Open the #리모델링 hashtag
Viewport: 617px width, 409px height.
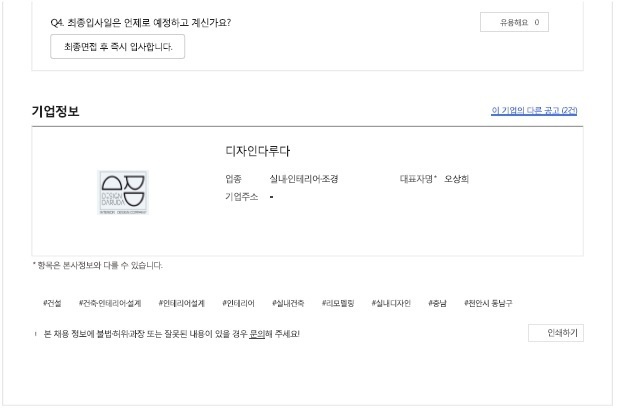[338, 303]
